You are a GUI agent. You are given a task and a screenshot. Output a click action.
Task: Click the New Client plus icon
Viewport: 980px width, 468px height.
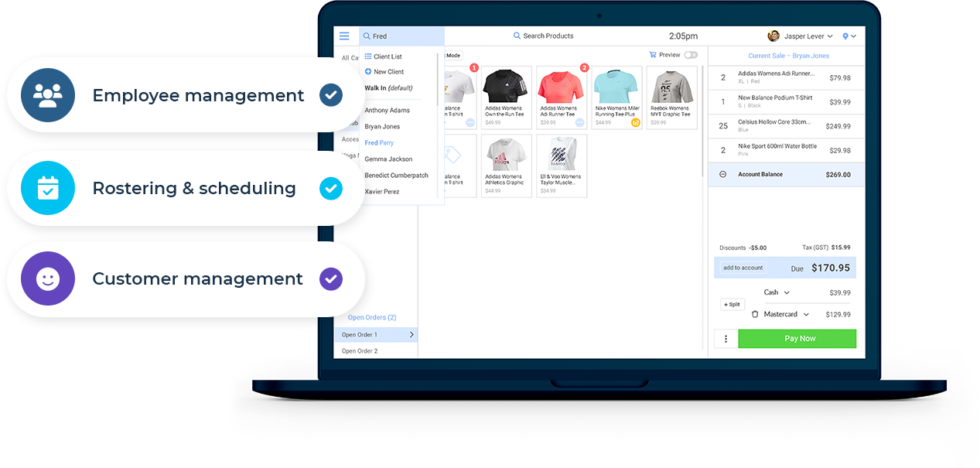click(x=368, y=72)
